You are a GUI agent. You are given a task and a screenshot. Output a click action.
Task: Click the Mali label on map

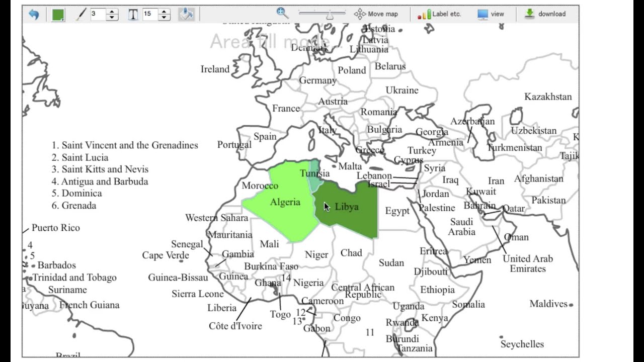point(269,244)
